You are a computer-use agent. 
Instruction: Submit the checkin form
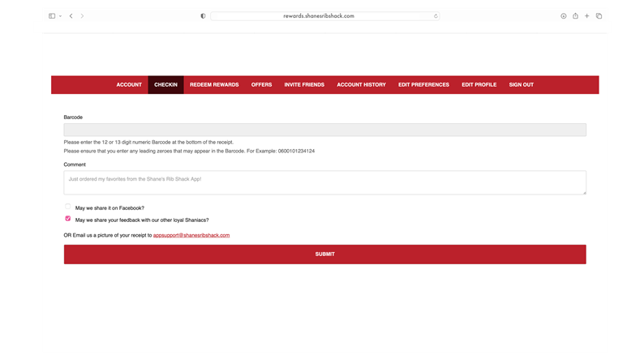click(325, 254)
